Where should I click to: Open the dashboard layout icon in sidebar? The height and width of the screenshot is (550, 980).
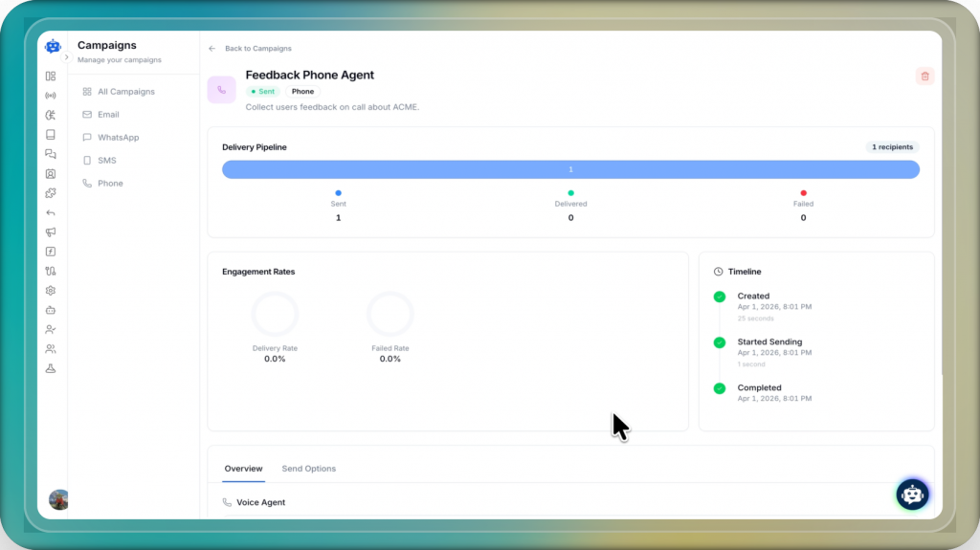coord(51,76)
